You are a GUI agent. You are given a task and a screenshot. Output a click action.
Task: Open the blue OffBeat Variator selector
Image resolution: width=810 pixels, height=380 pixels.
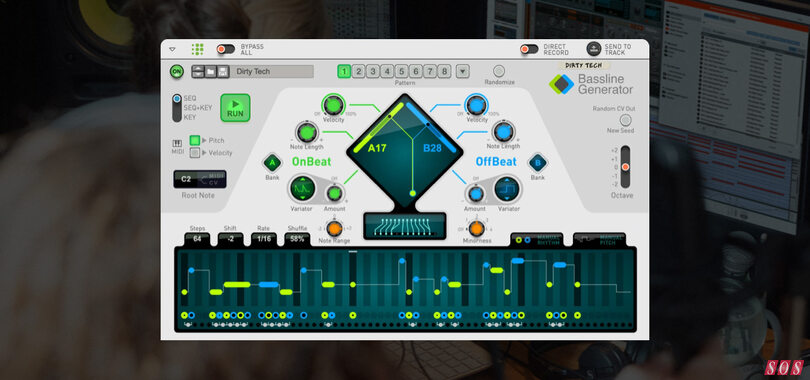(507, 189)
